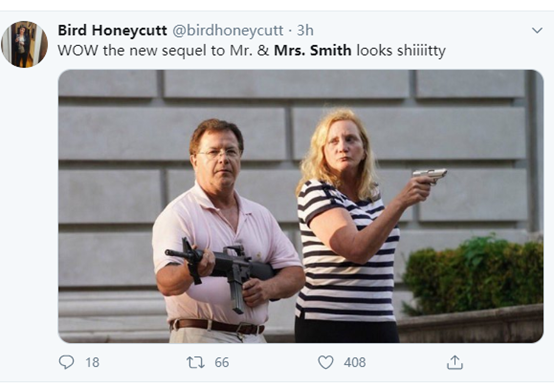Image resolution: width=554 pixels, height=388 pixels.
Task: Expand the tweet options chevron
Action: [x=537, y=30]
